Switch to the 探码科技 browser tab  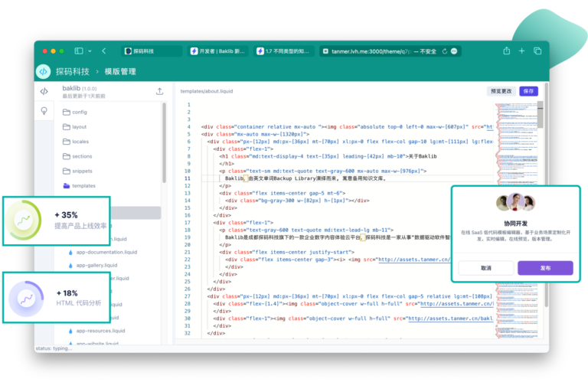coord(152,51)
